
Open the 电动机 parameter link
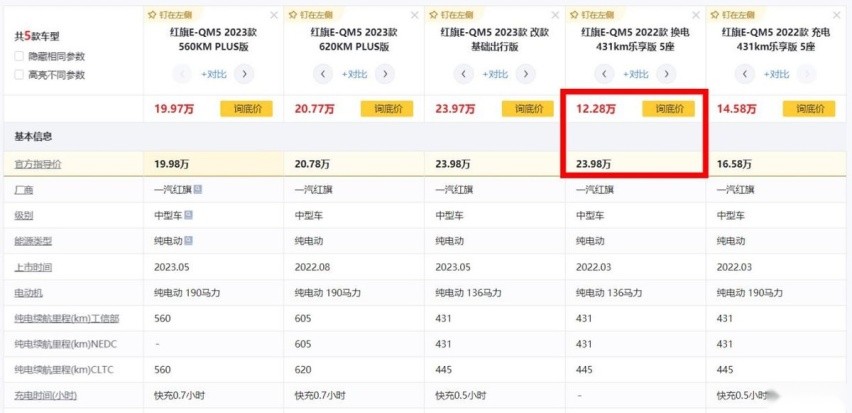(28, 293)
